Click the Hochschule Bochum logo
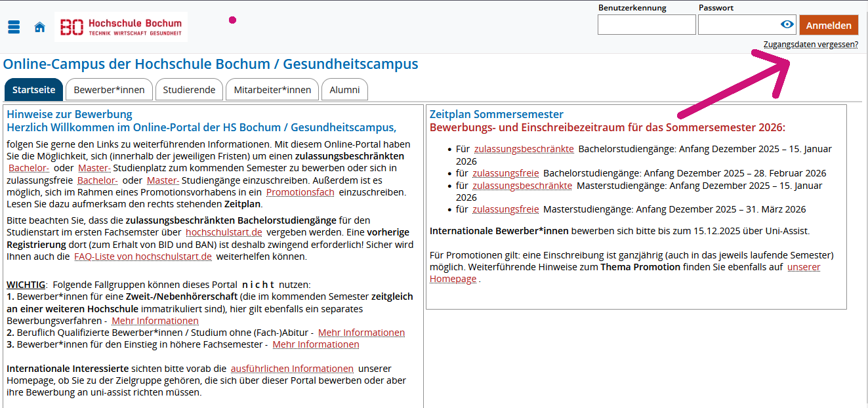Viewport: 868px width, 408px height. pyautogui.click(x=121, y=27)
